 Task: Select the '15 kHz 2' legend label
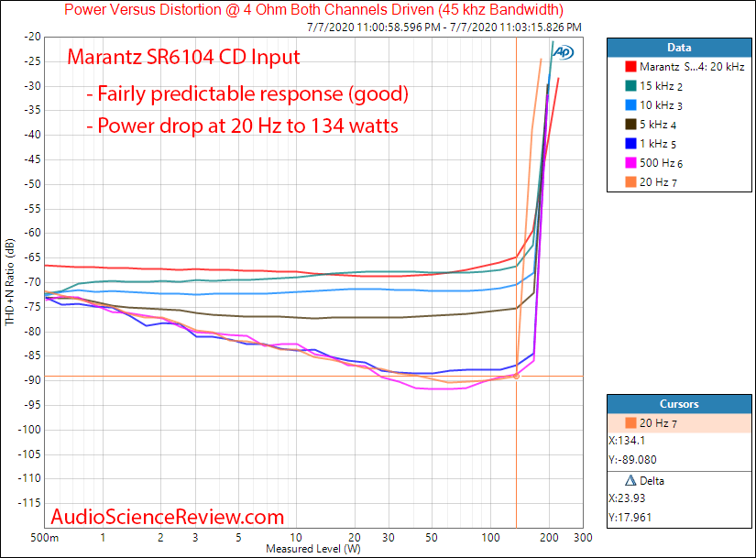(x=661, y=86)
